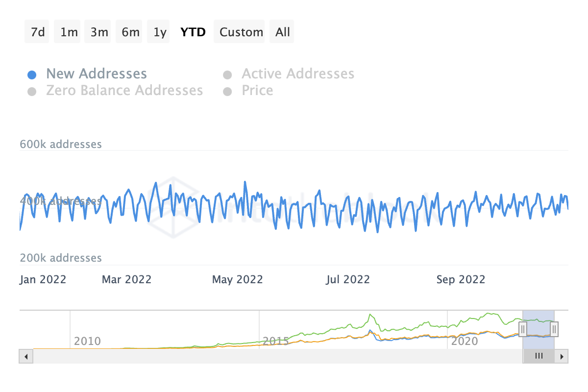Click the Jan 2022 axis label
This screenshot has width=588, height=392.
click(x=43, y=280)
